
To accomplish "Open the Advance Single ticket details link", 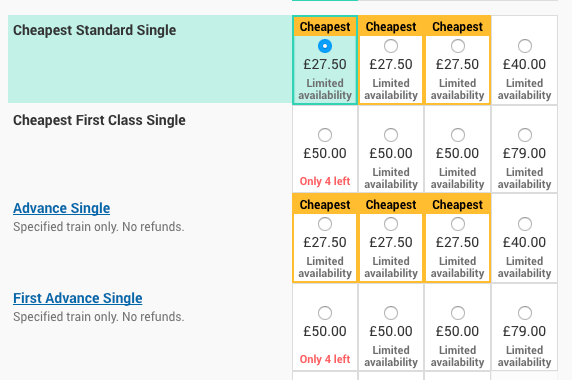I will tap(61, 208).
